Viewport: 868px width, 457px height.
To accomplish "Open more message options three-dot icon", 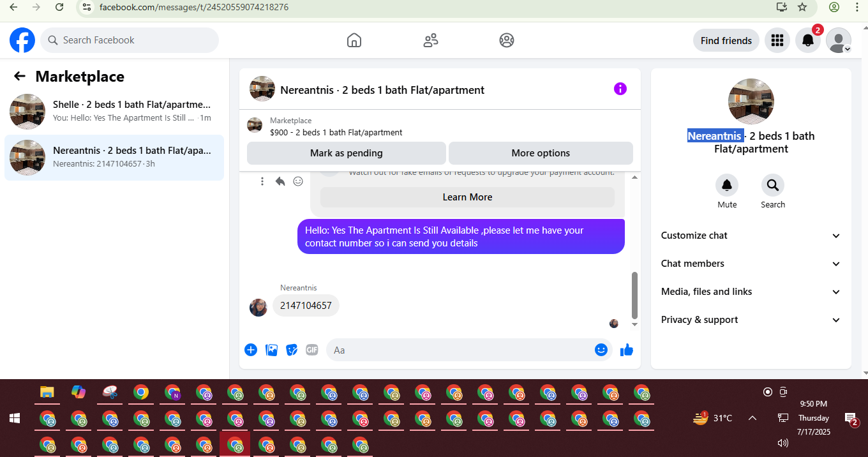I will (x=262, y=181).
